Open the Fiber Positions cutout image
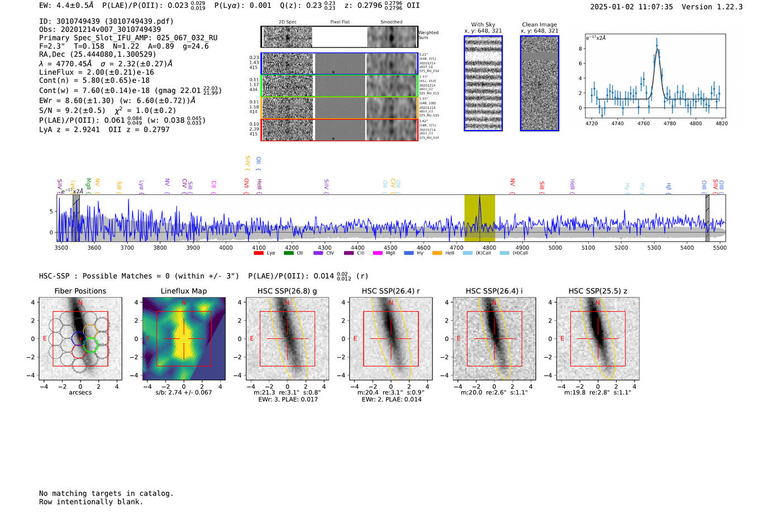This screenshot has width=782, height=532. click(80, 338)
